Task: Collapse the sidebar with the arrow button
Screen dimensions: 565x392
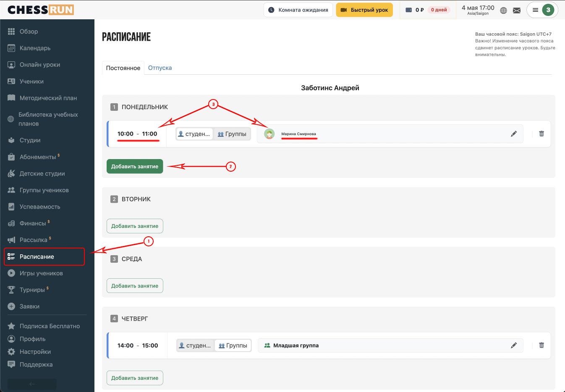Action: pyautogui.click(x=32, y=384)
